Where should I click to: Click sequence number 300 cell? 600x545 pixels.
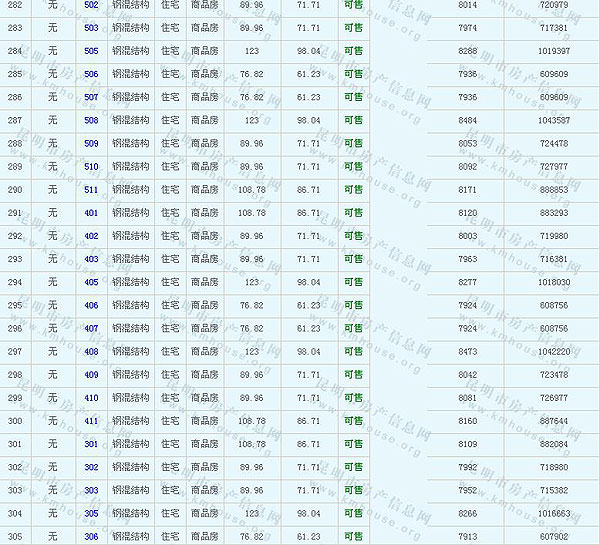click(15, 421)
